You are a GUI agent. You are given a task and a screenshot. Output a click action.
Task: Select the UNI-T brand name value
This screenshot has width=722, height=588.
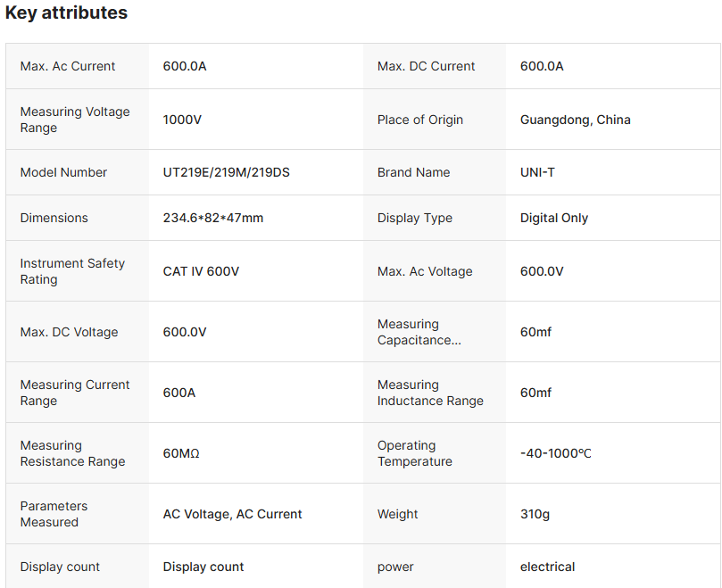click(537, 172)
